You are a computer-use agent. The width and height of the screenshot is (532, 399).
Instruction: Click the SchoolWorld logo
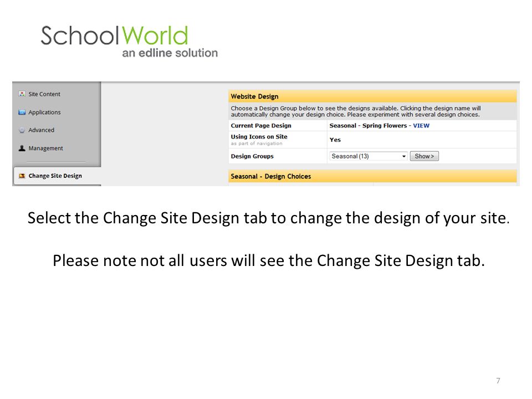(129, 42)
